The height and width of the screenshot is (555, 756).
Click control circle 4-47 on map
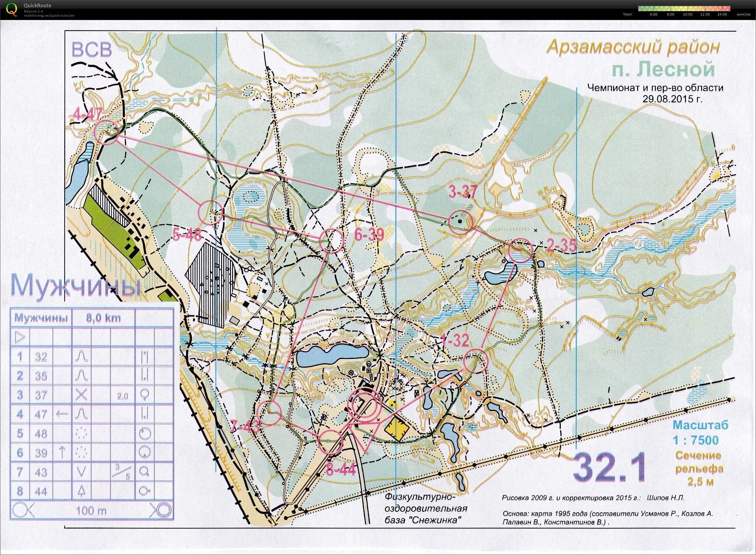[106, 132]
